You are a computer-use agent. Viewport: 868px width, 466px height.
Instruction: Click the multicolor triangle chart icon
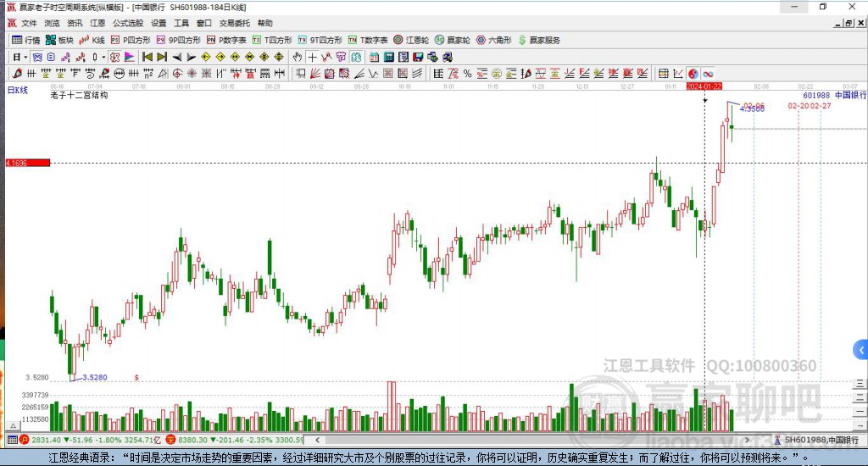[x=129, y=57]
